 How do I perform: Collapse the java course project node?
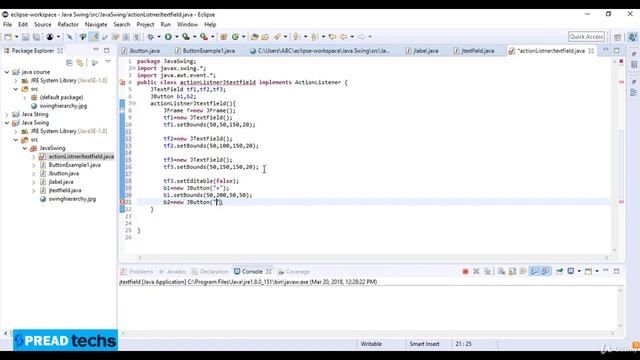coord(7,72)
